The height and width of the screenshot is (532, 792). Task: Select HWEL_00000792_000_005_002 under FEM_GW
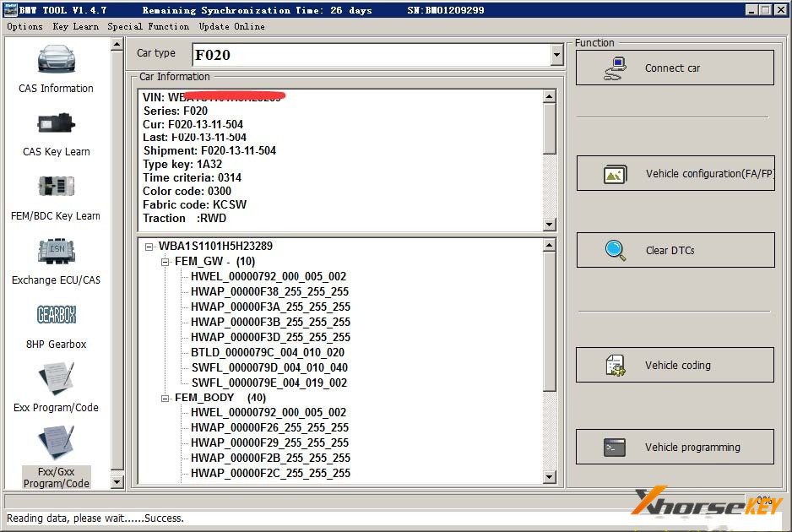[269, 276]
